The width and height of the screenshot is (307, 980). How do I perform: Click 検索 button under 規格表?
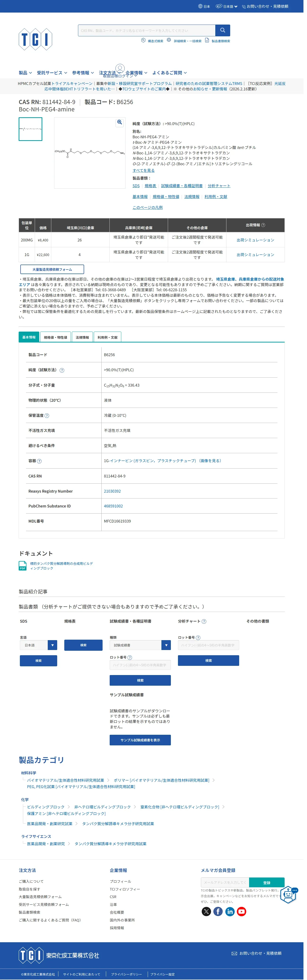click(x=84, y=652)
